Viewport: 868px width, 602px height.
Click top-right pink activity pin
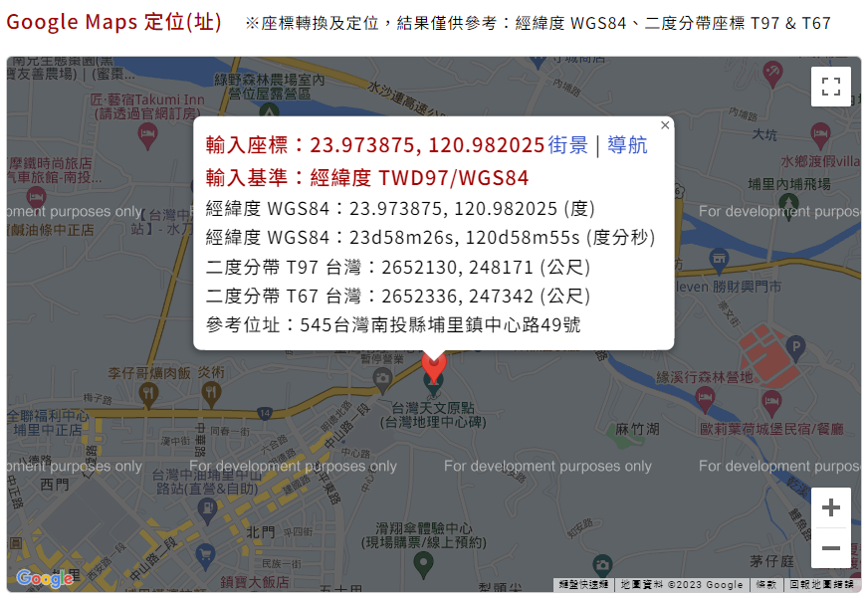(x=772, y=74)
